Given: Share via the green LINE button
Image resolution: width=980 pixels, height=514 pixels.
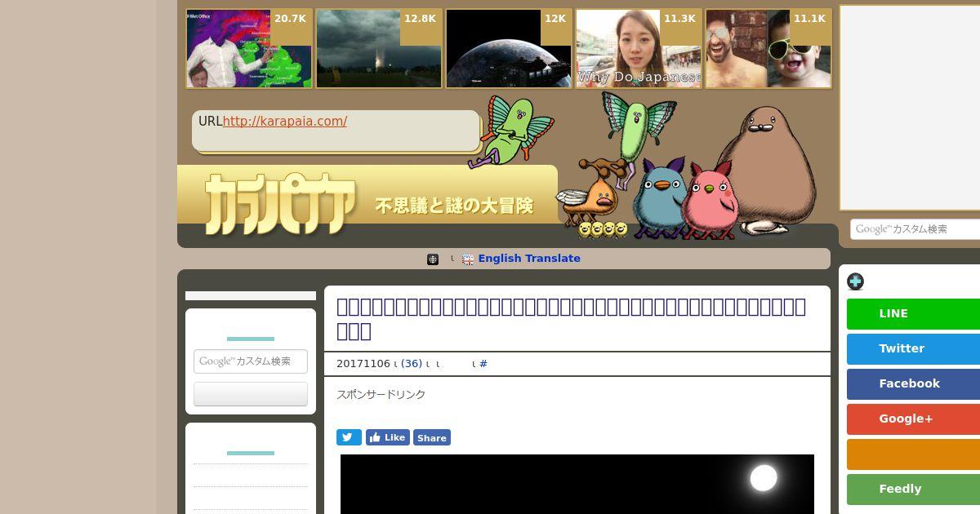Looking at the screenshot, I should point(913,314).
